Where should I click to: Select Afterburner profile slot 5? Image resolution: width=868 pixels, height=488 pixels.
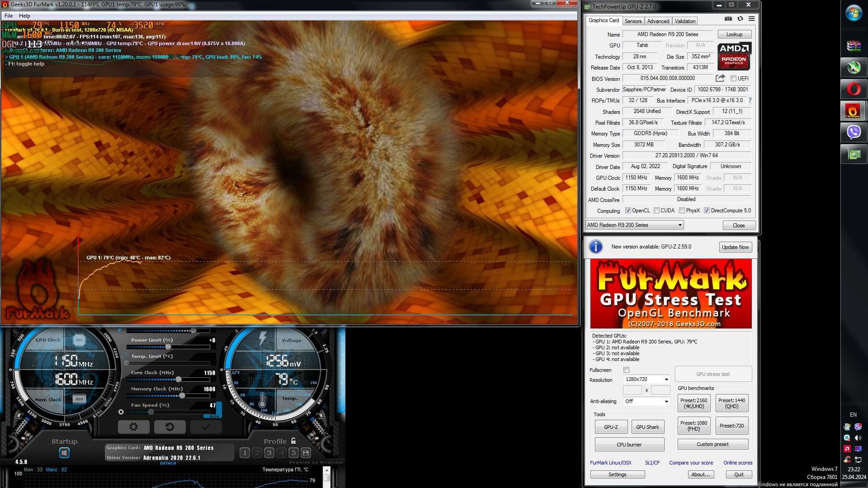click(x=293, y=453)
